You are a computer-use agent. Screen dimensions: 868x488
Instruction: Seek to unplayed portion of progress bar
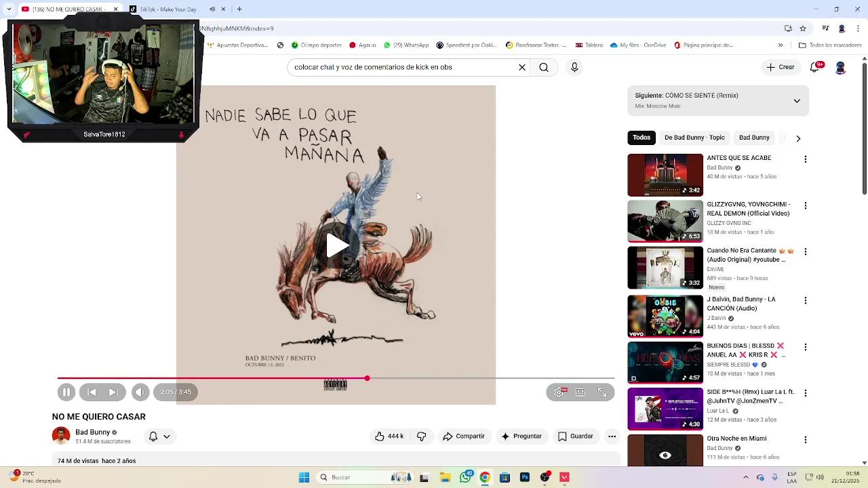pos(492,378)
